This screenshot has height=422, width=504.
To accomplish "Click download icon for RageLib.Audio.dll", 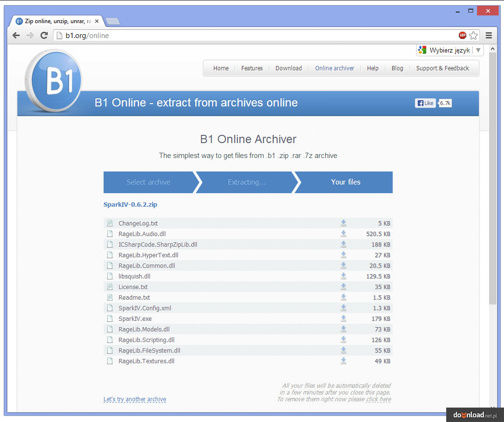I will tap(343, 234).
